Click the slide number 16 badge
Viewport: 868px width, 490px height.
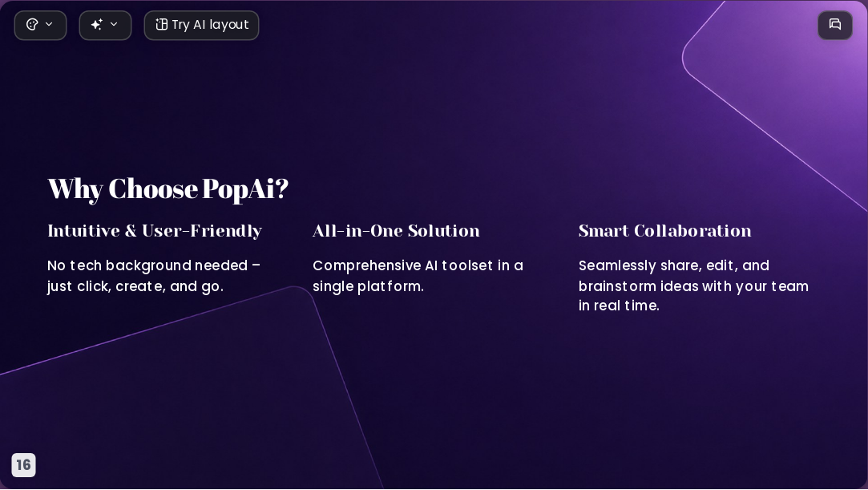24,464
